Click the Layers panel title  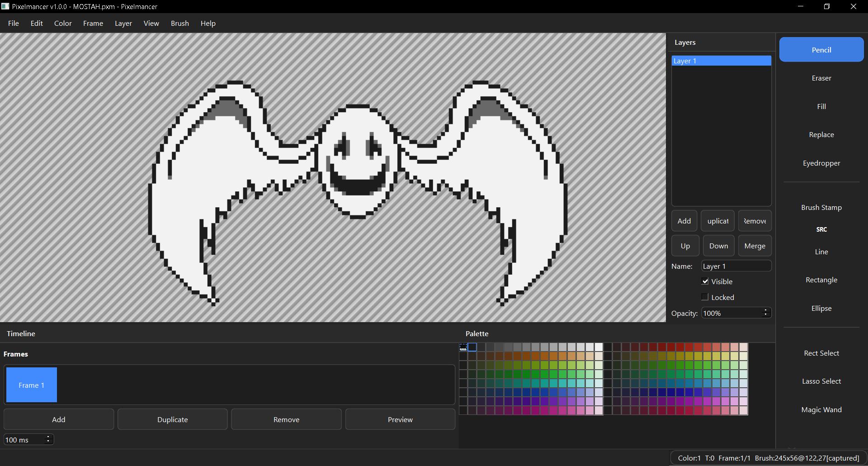685,42
